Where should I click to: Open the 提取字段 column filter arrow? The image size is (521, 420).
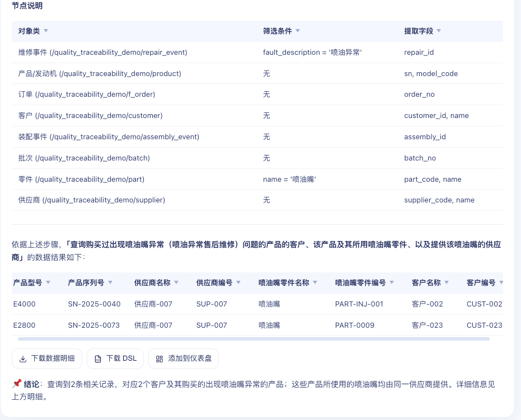pos(439,31)
